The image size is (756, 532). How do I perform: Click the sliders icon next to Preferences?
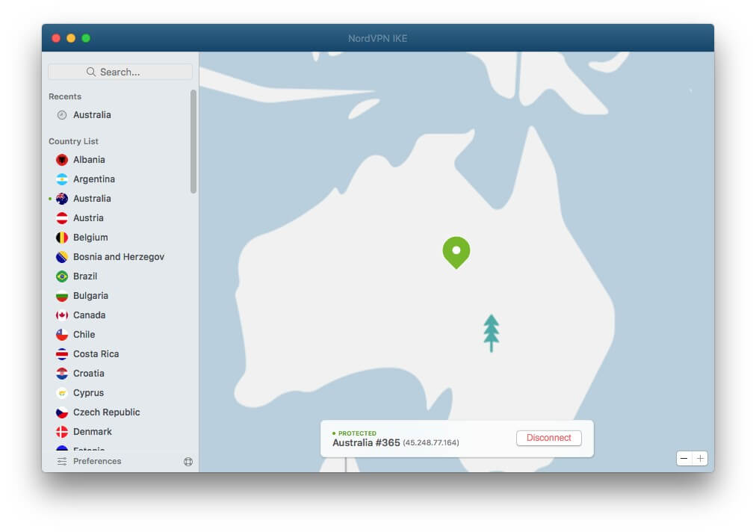click(x=62, y=461)
